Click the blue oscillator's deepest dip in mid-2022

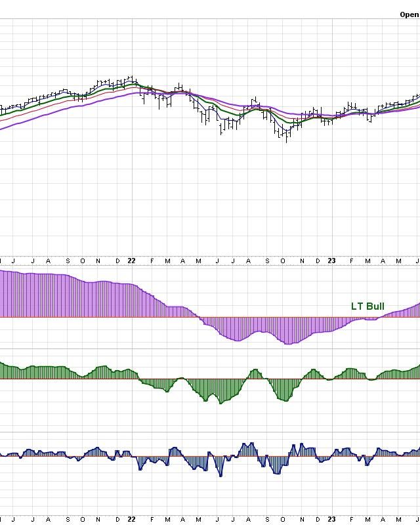click(x=220, y=474)
